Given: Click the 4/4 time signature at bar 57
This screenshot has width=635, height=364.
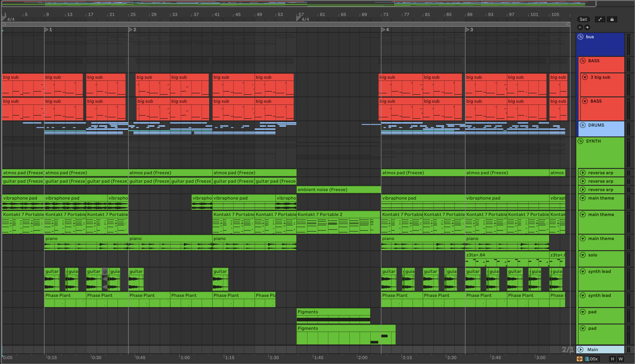Looking at the screenshot, I should pyautogui.click(x=305, y=19).
